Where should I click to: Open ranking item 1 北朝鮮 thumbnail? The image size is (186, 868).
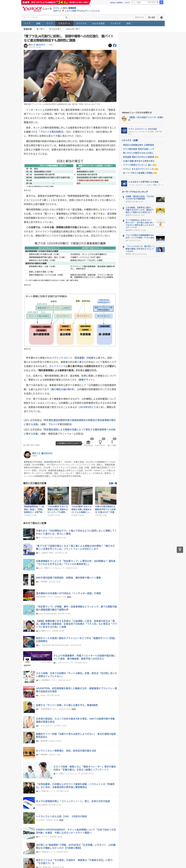160,199
